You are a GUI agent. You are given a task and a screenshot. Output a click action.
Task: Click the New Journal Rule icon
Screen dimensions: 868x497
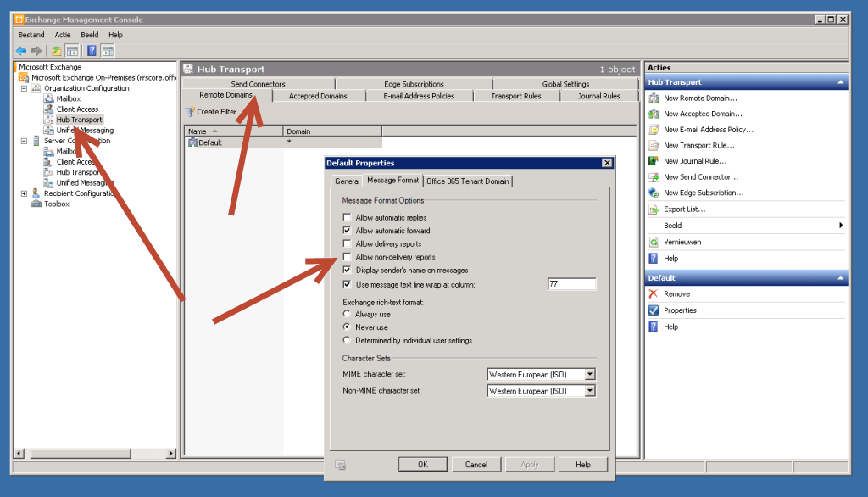654,161
